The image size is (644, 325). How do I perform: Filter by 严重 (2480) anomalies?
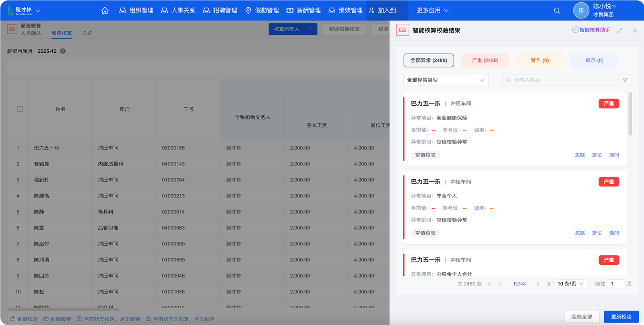485,60
